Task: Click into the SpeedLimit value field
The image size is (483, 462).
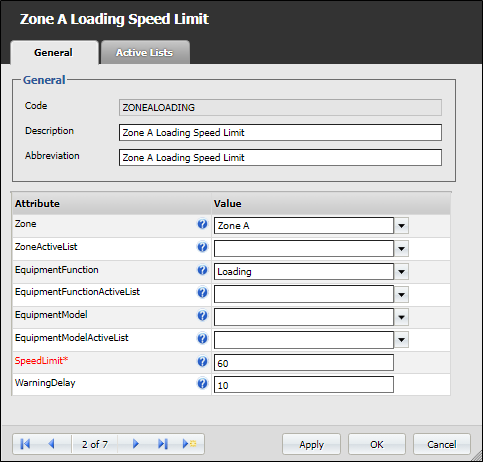Action: coord(304,363)
